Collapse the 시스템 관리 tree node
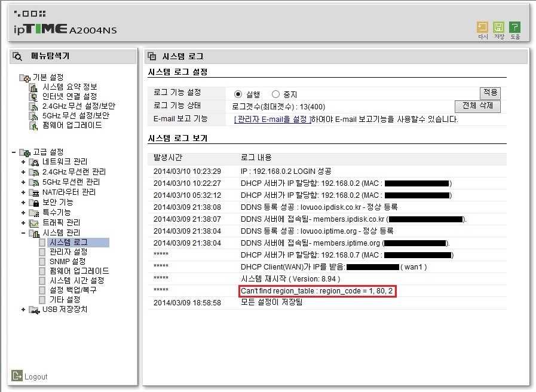The image size is (536, 392). (x=23, y=233)
